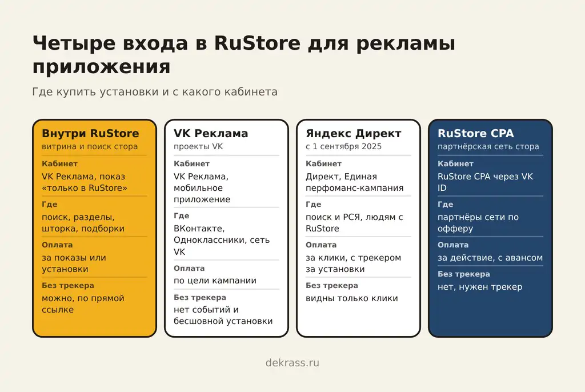This screenshot has width=585, height=392.
Task: Select the card title «VK Реклама»
Action: (x=211, y=133)
